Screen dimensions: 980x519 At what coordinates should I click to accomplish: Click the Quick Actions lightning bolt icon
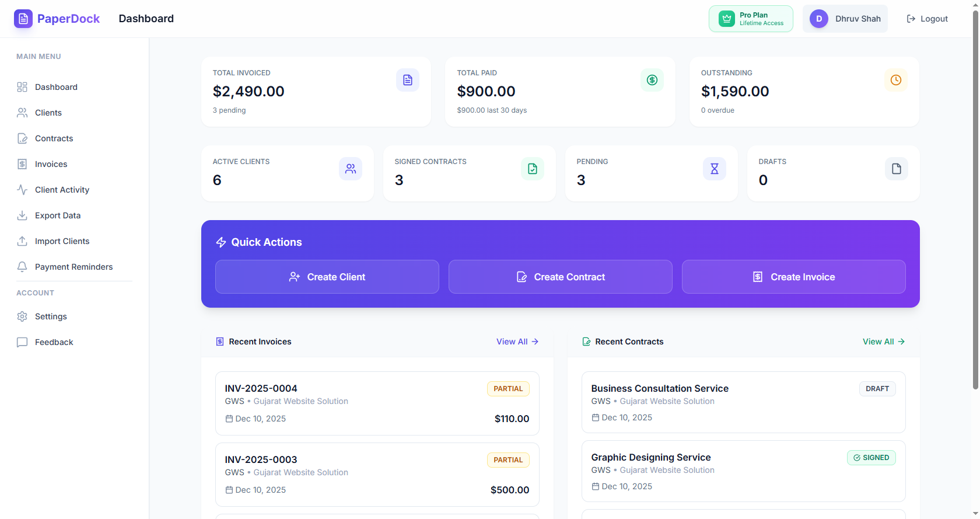click(221, 242)
